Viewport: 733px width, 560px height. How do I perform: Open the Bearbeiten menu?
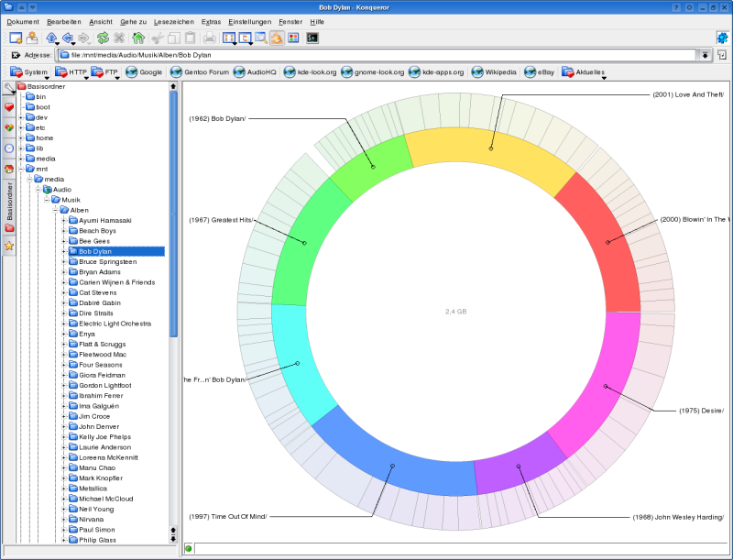tap(64, 22)
